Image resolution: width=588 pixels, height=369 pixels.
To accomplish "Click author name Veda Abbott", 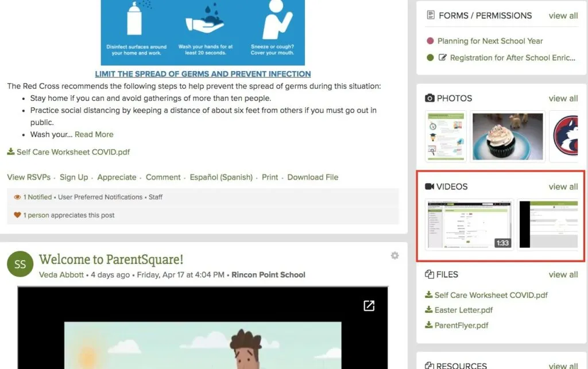I will (61, 274).
